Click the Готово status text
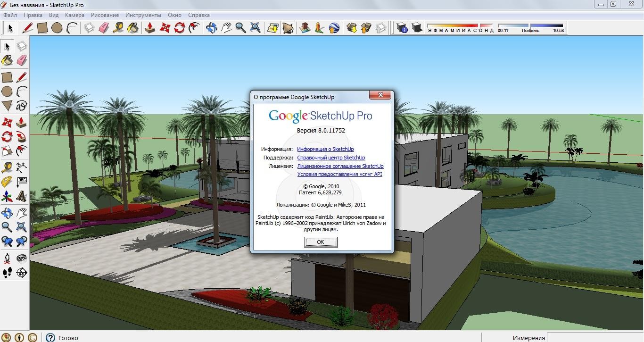The image size is (644, 342). click(x=68, y=338)
